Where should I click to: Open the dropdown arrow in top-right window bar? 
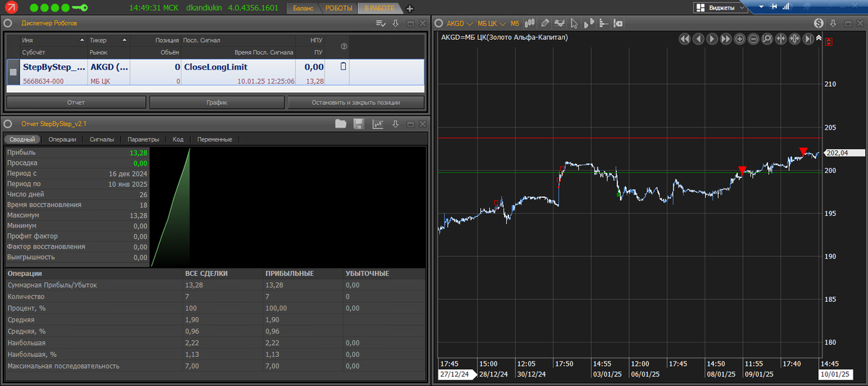pos(762,7)
